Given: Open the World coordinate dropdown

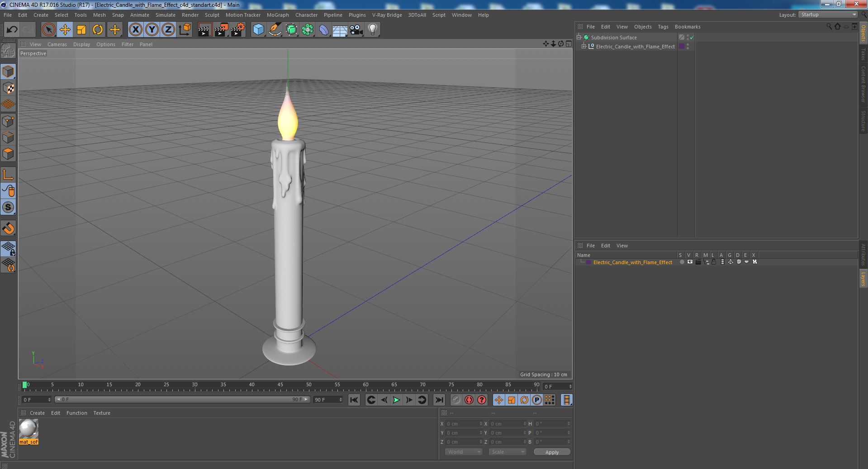Looking at the screenshot, I should click(464, 452).
